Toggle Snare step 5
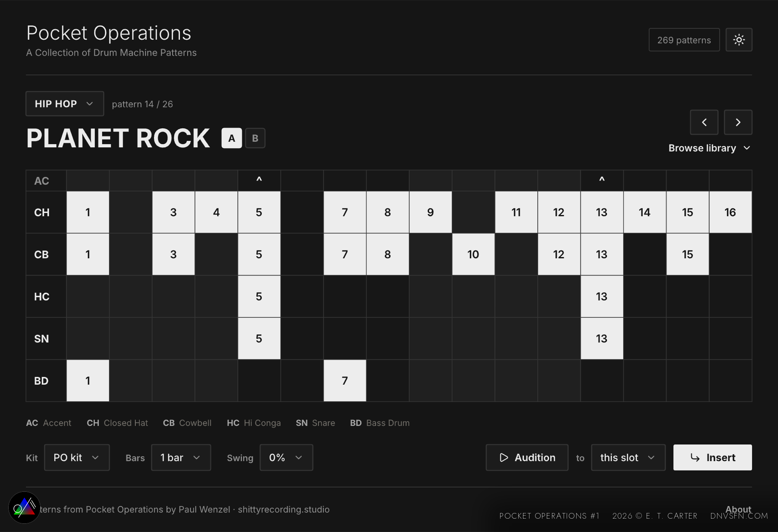Screen dimensions: 778x532 coord(259,339)
